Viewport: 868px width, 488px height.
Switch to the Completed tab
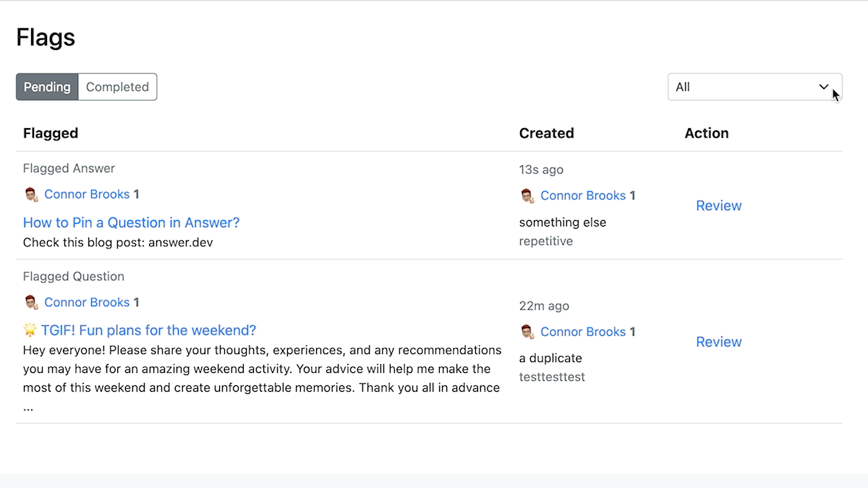(117, 86)
